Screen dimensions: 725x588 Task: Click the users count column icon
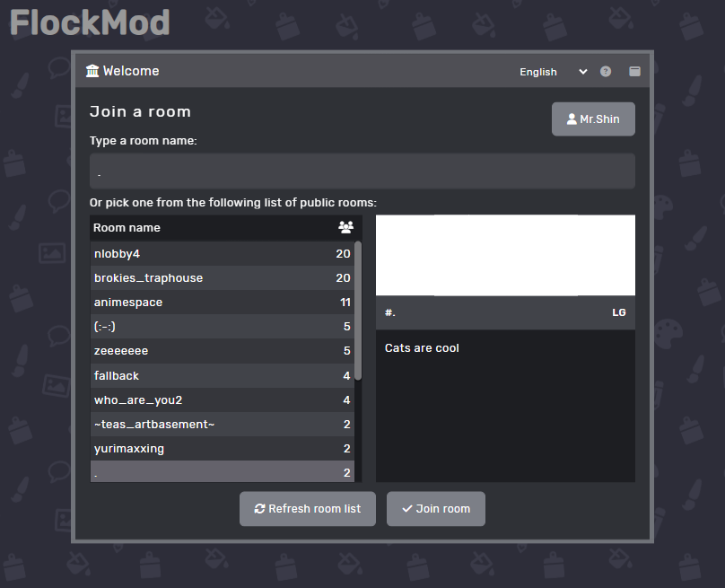(345, 227)
